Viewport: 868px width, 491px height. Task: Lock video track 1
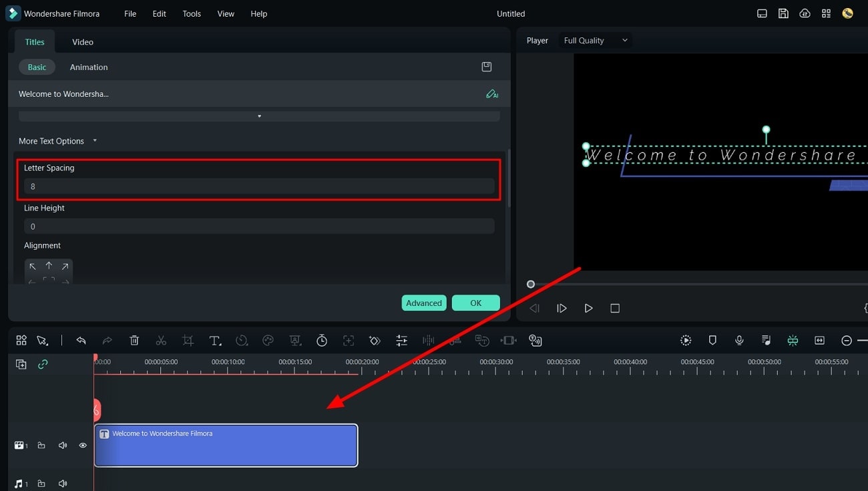[41, 446]
